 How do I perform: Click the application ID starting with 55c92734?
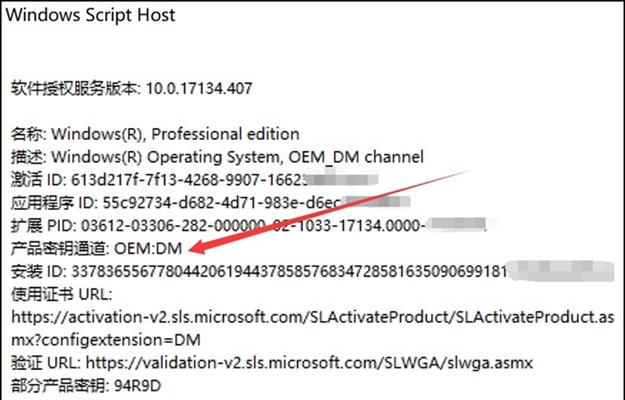pyautogui.click(x=221, y=203)
